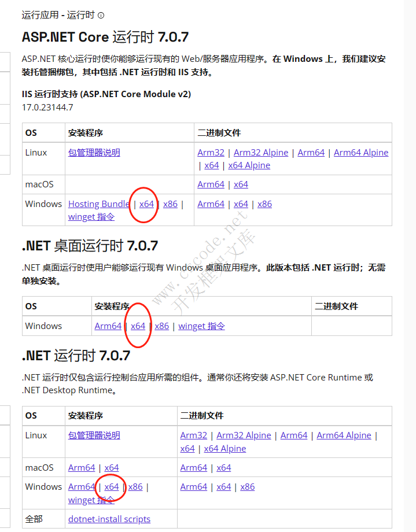
Task: Download Arm64 installer for .NET 桌面运行时
Action: pos(108,326)
